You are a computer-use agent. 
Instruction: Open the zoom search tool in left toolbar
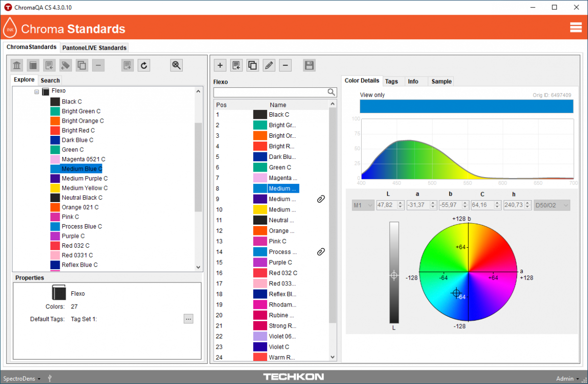pyautogui.click(x=176, y=65)
